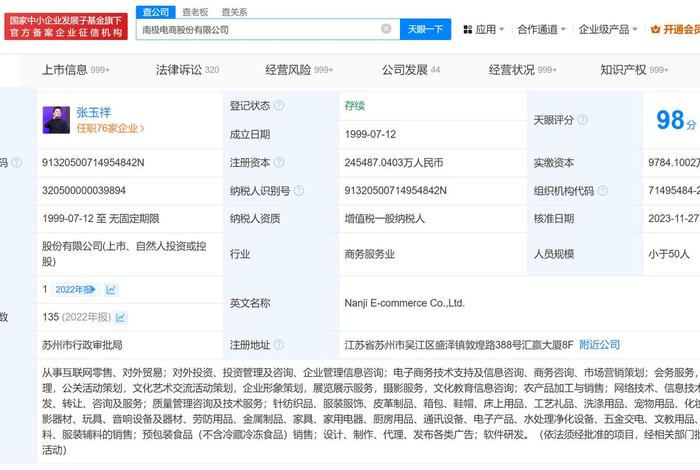This screenshot has width=700, height=470.
Task: Click the registered capital value 245487.0403万人民币
Action: coord(394,162)
